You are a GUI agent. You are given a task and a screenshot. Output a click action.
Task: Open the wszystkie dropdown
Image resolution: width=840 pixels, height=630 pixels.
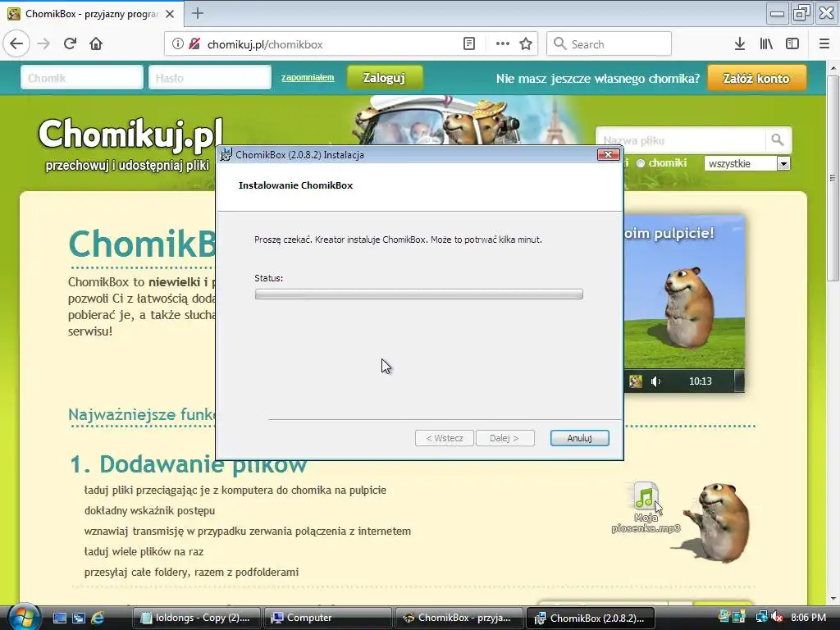(x=747, y=163)
